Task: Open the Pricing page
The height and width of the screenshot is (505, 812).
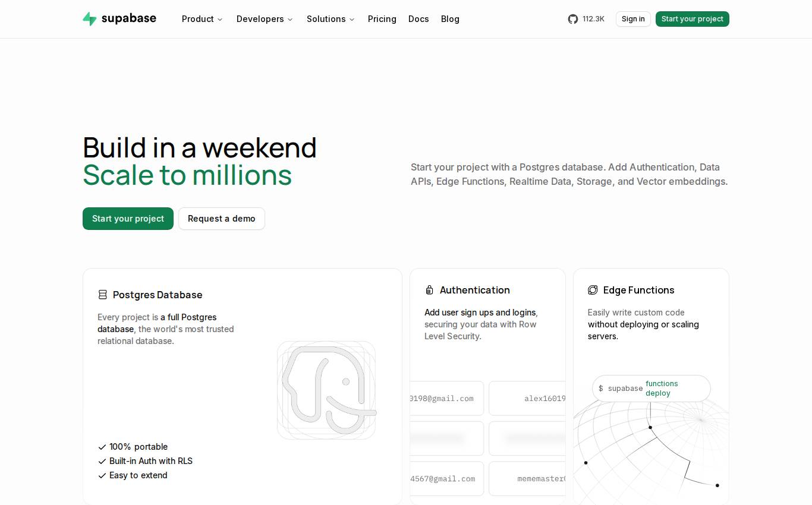Action: click(x=382, y=19)
